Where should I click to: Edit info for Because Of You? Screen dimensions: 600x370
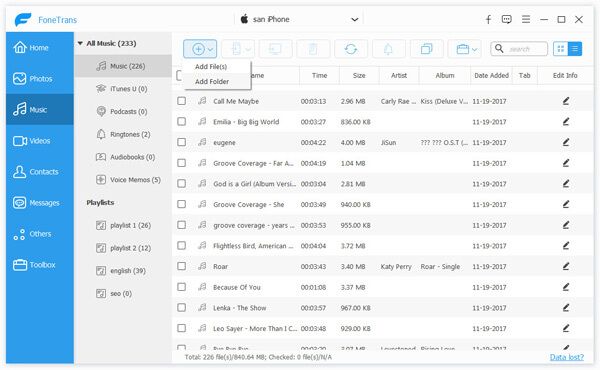(566, 287)
